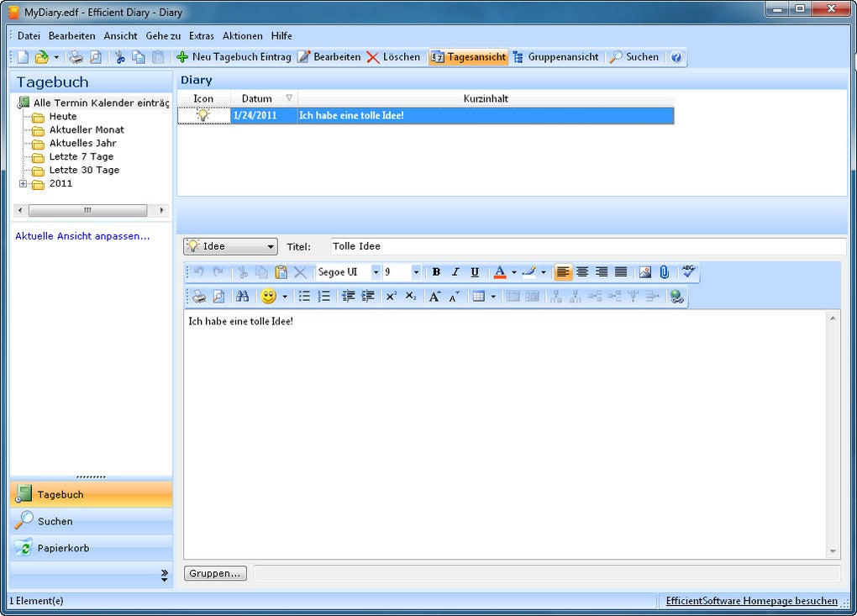Select the Aktuelles Jahr folder
Viewport: 857px width, 616px height.
coord(82,143)
